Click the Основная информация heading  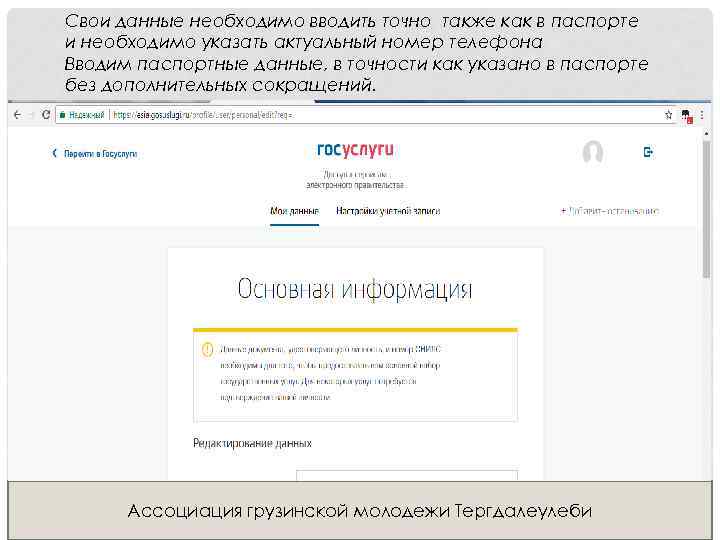click(355, 289)
